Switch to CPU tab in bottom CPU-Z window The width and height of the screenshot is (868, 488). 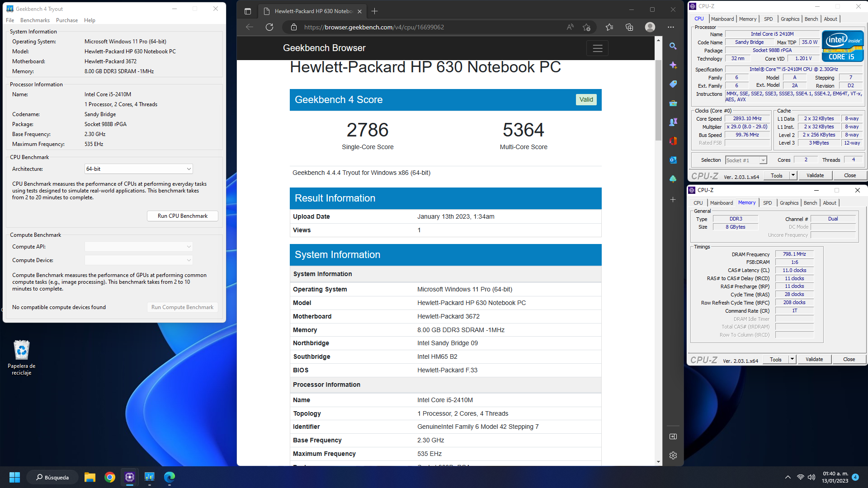click(x=698, y=203)
